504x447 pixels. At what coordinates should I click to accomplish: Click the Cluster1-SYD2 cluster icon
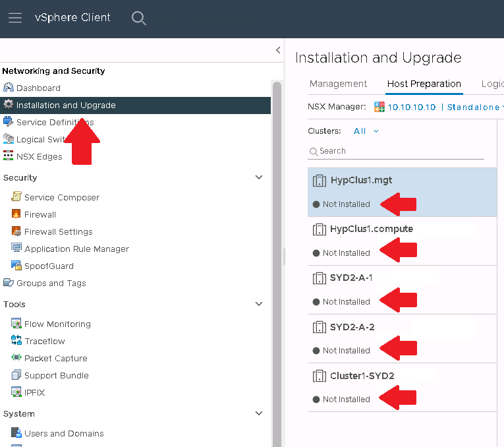click(319, 376)
